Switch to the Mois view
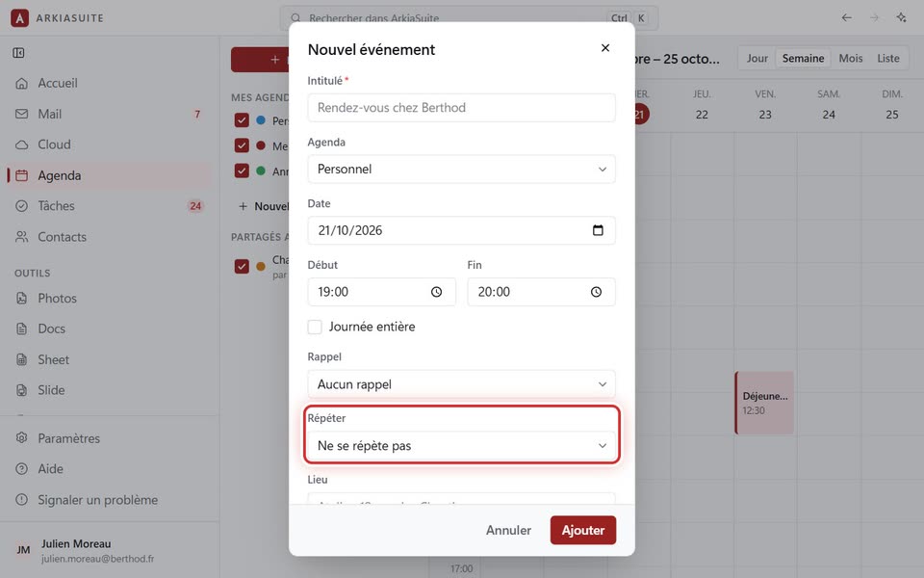924x578 pixels. [850, 59]
